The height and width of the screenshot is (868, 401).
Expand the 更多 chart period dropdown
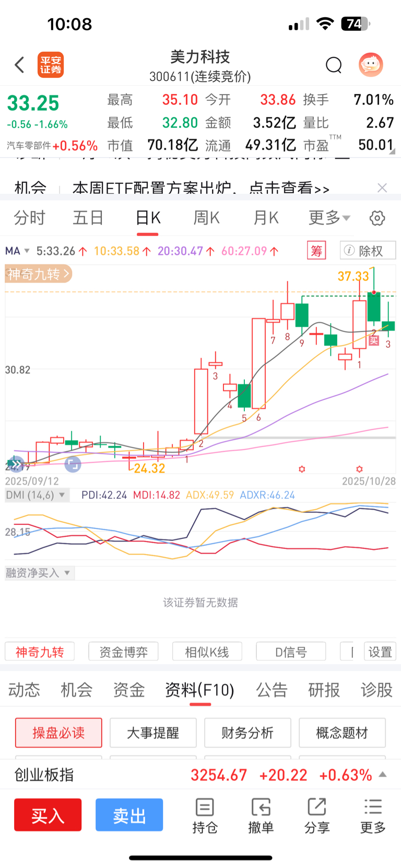tap(329, 218)
